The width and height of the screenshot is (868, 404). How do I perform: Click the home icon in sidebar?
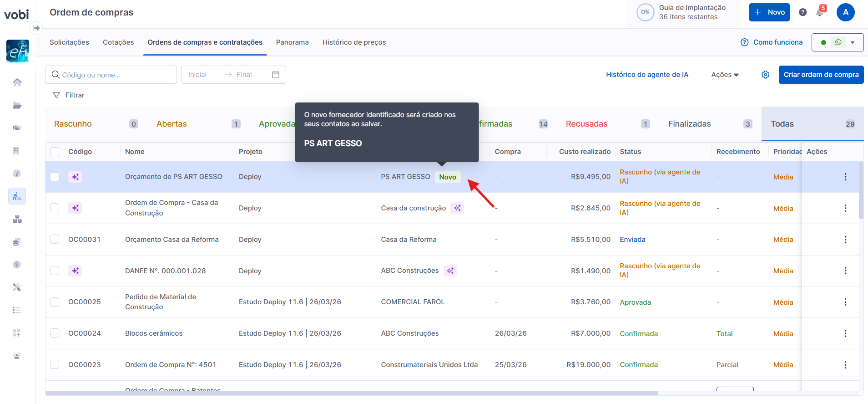(x=17, y=82)
